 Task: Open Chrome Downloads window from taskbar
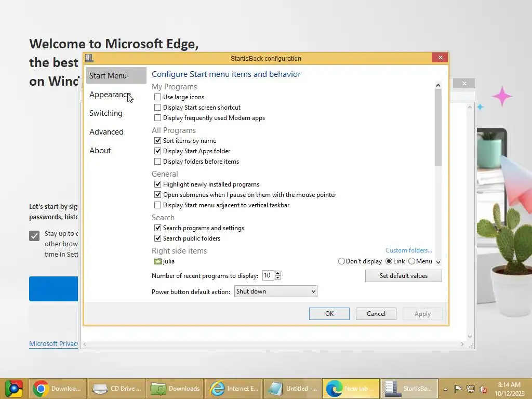click(57, 389)
